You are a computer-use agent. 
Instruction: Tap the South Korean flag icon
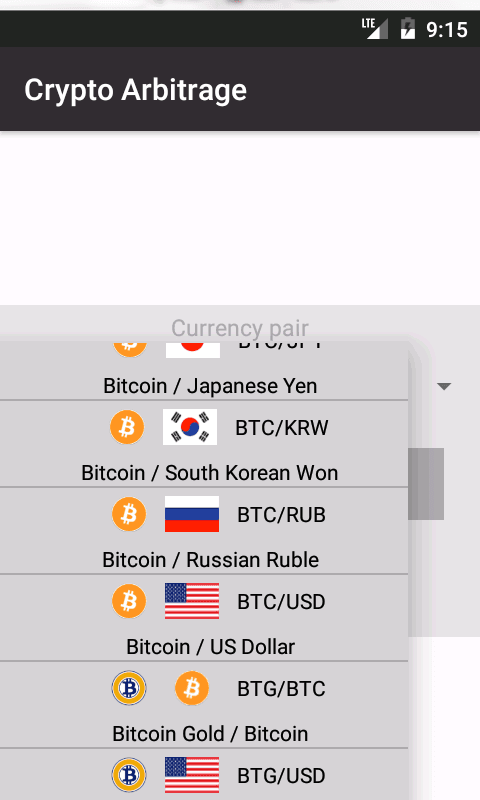click(190, 427)
